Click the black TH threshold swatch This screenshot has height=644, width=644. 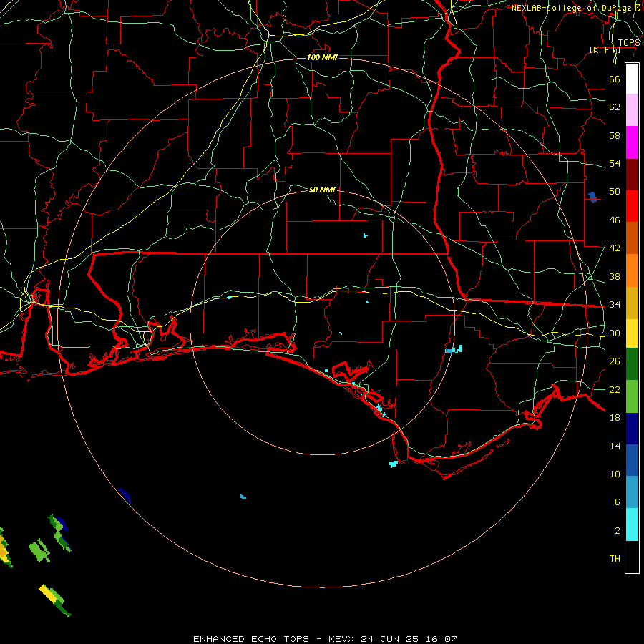632,557
